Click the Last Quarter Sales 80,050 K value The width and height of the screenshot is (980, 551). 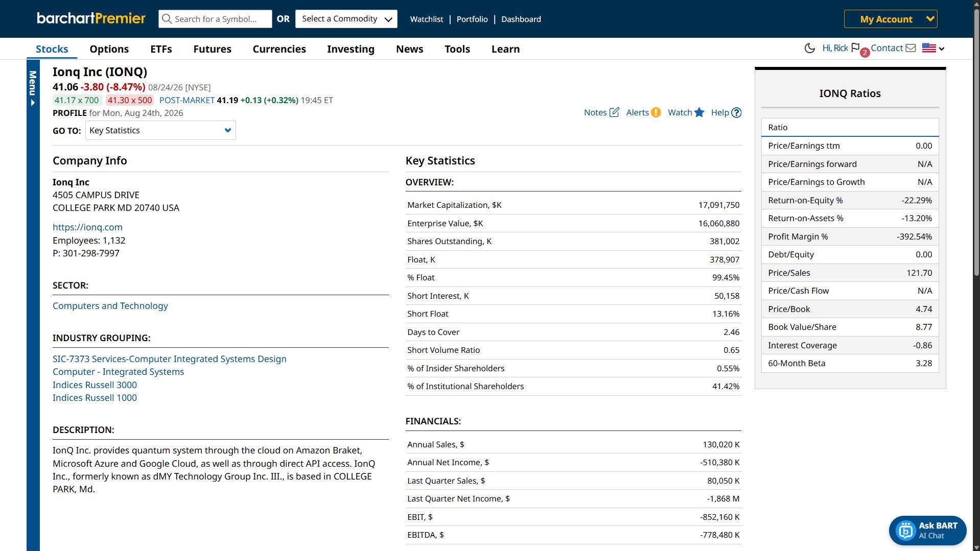tap(723, 481)
